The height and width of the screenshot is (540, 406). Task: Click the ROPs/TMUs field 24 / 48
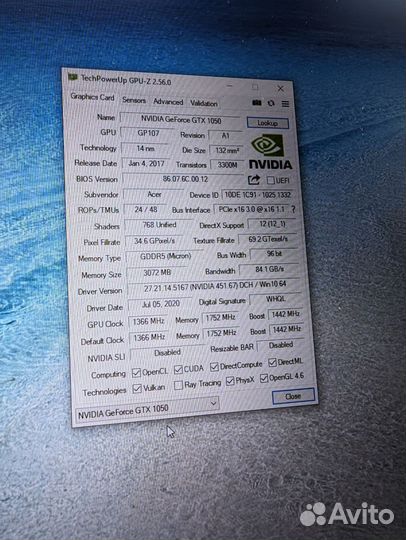pyautogui.click(x=146, y=209)
